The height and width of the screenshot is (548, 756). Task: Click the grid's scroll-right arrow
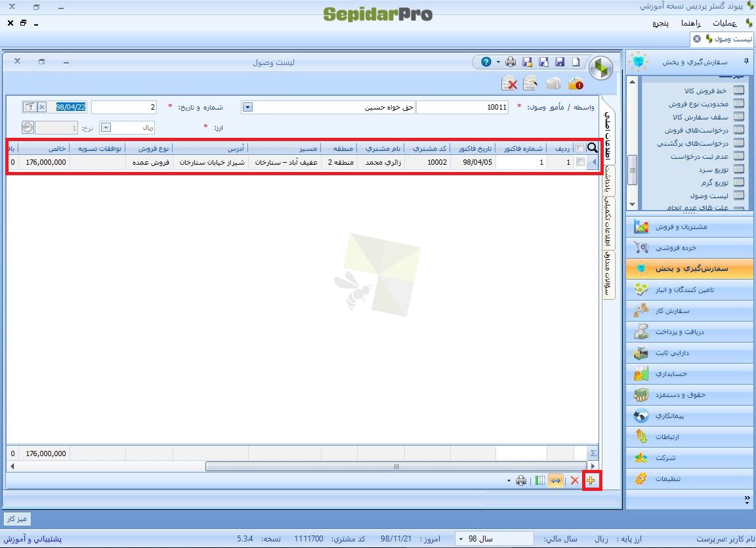pos(593,466)
